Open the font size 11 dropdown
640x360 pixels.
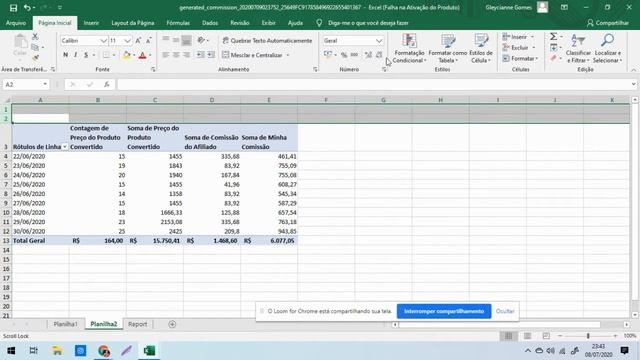coord(127,41)
